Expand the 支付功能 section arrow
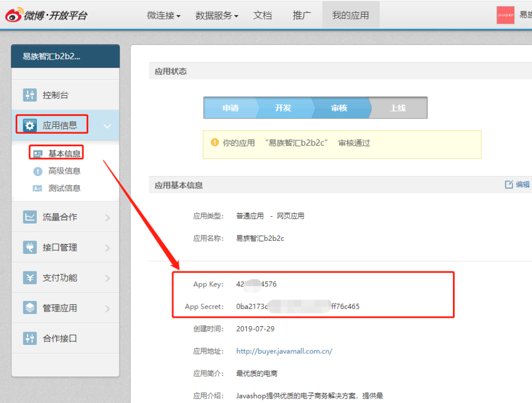The height and width of the screenshot is (403, 532). pos(107,278)
